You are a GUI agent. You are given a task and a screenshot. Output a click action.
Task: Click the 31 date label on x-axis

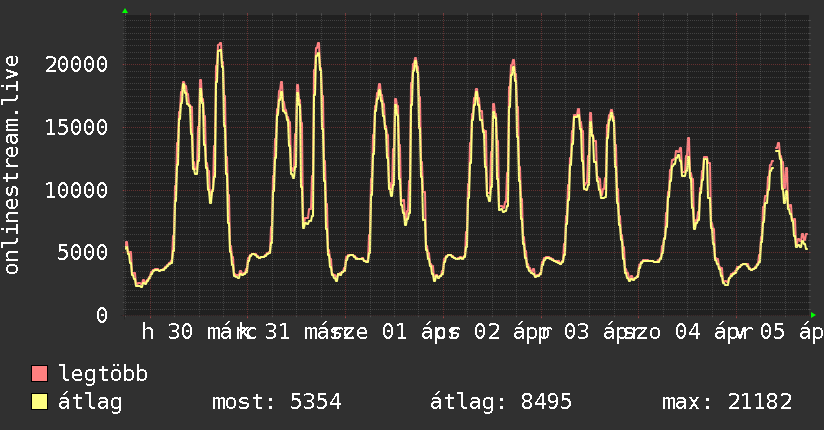coord(277,332)
